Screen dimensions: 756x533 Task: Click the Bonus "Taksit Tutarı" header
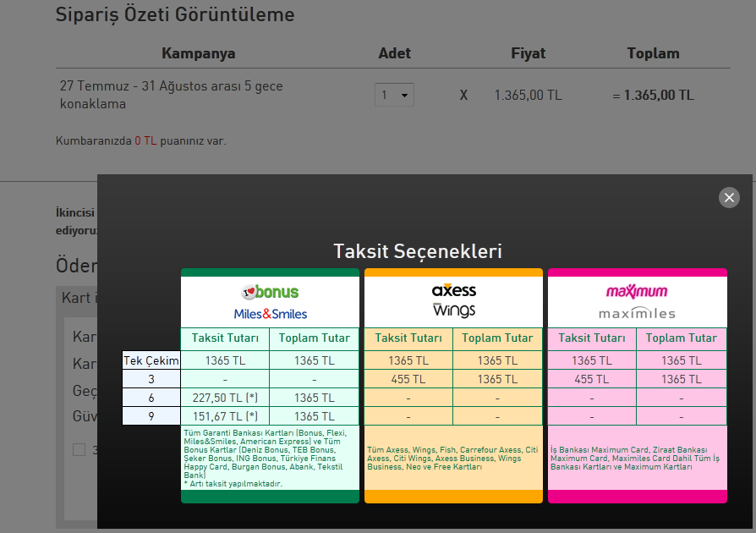coord(225,338)
